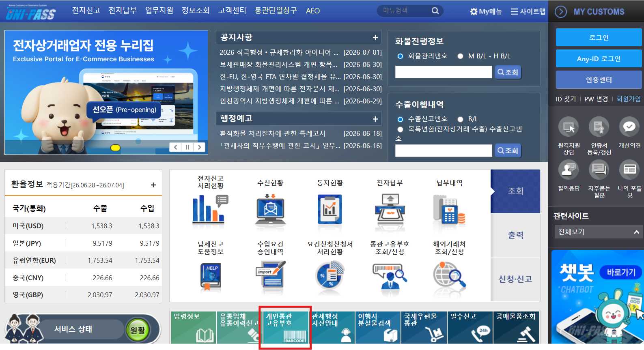The width and height of the screenshot is (644, 350).
Task: Expand the 공지사항 plus button
Action: point(375,38)
